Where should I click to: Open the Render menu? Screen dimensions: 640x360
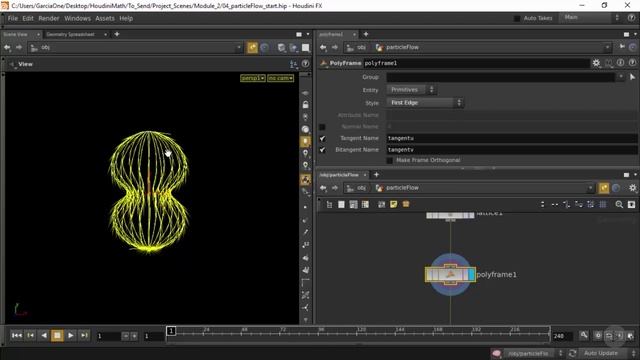click(x=49, y=18)
